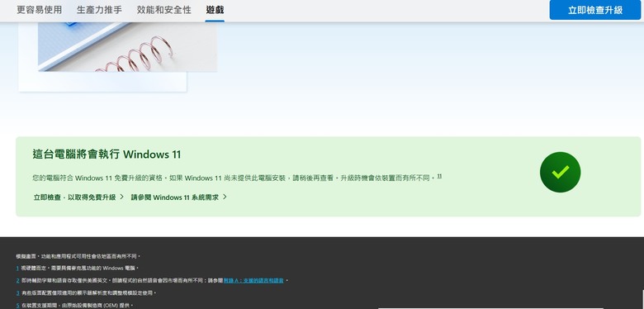The width and height of the screenshot is (644, 309).
Task: Select the 效能和安全性 tab
Action: click(163, 10)
